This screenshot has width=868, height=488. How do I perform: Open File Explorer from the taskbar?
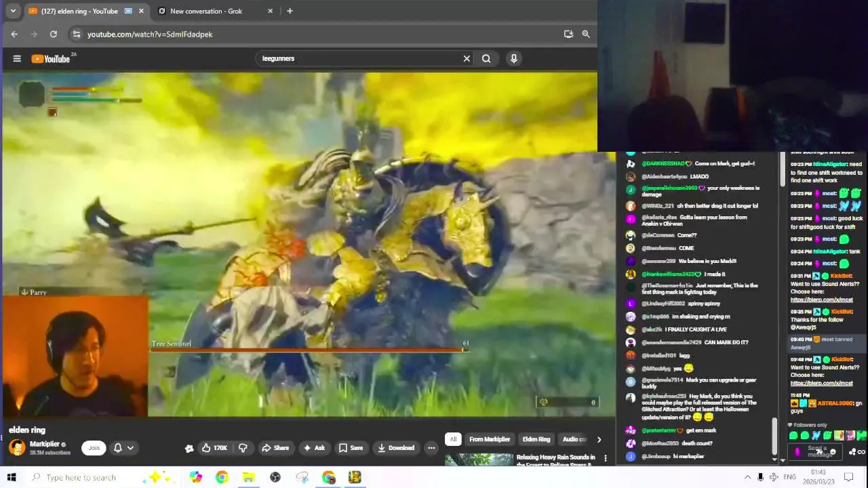(x=248, y=477)
